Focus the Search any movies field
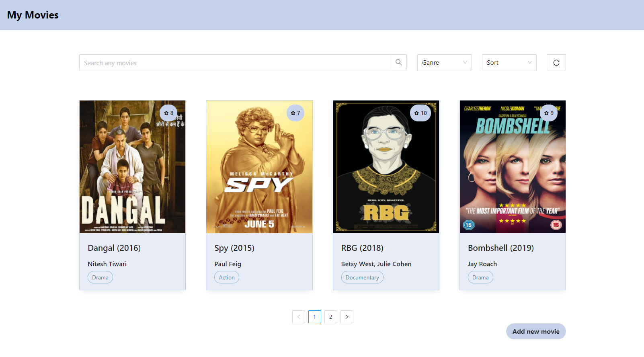The image size is (644, 357). pos(235,62)
